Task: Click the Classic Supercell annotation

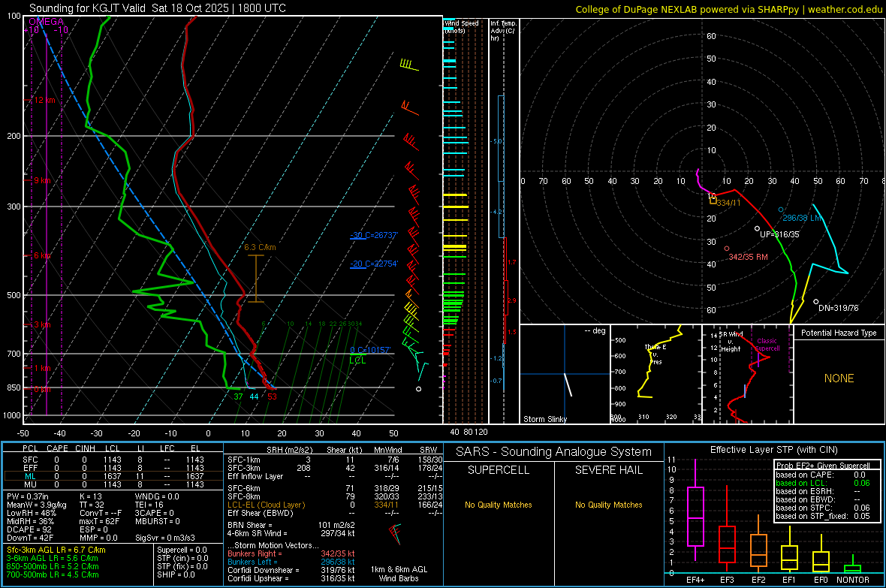Action: (767, 345)
